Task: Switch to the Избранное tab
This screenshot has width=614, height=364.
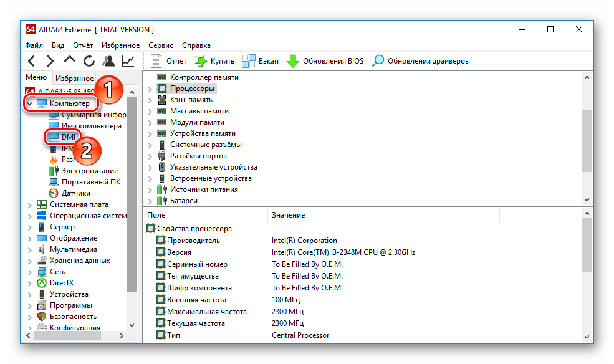Action: click(x=74, y=79)
